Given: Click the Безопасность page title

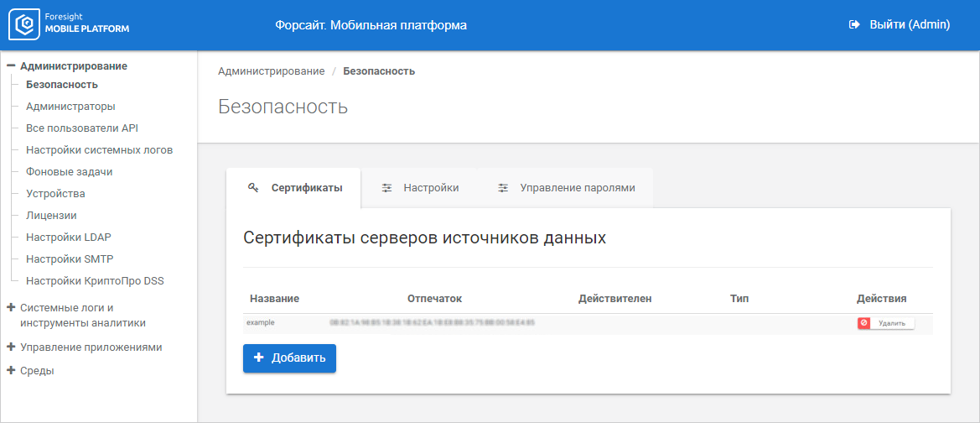Looking at the screenshot, I should [x=283, y=107].
